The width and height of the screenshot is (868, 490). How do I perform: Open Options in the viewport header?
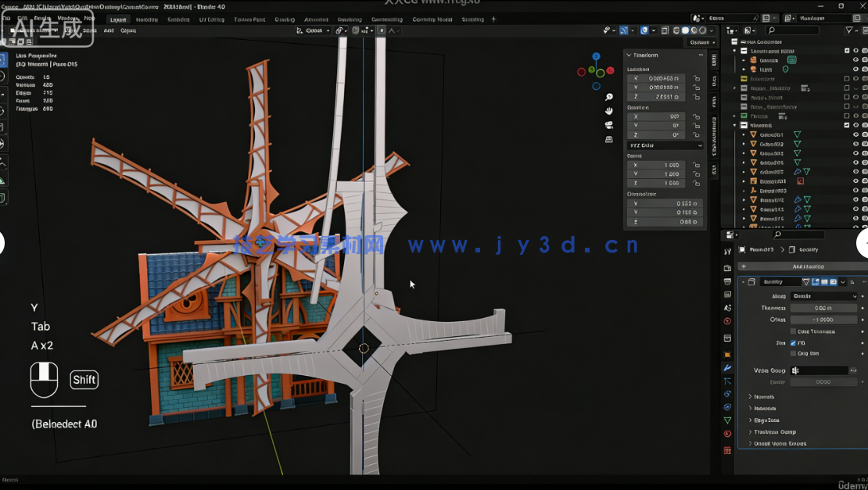point(699,42)
